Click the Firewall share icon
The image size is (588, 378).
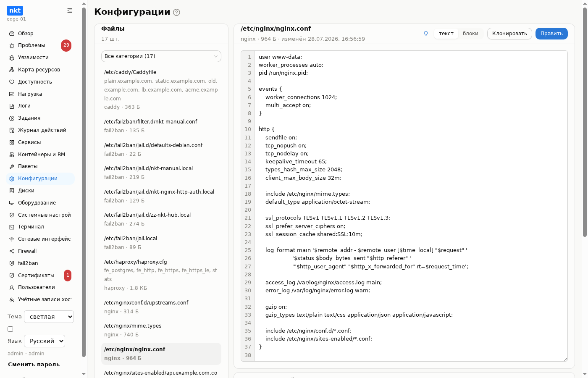pyautogui.click(x=12, y=251)
